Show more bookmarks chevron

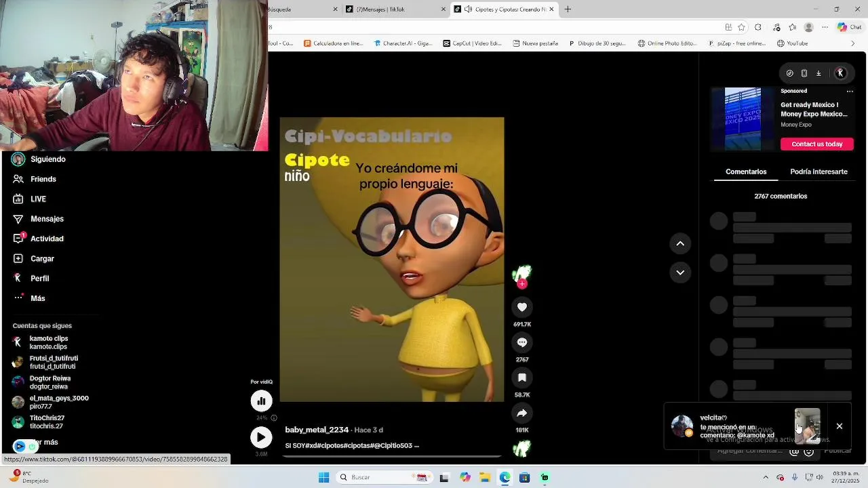(853, 43)
